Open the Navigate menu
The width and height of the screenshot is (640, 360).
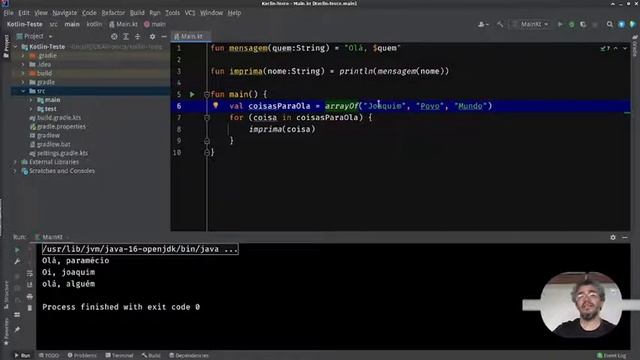coord(64,13)
